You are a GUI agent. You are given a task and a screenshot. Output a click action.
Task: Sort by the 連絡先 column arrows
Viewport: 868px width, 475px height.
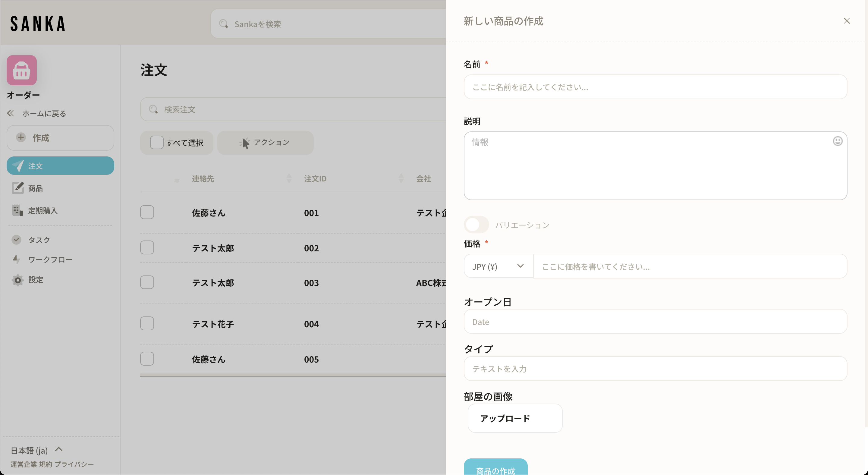[x=289, y=178]
